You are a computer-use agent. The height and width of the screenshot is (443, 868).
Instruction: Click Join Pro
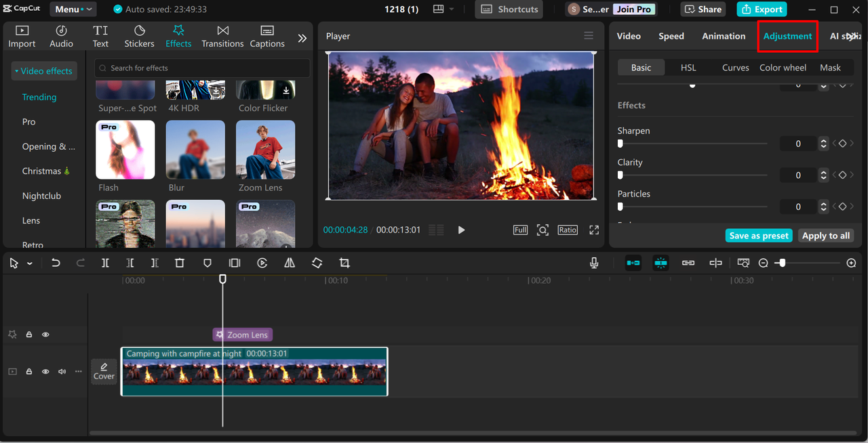634,9
